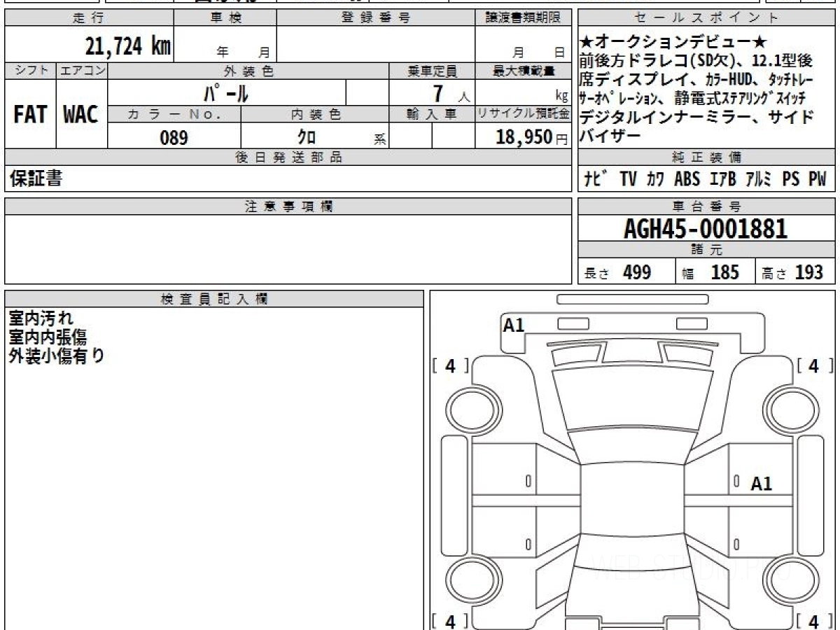Click the 外装小傷有り inspector note
This screenshot has width=840, height=630.
point(56,356)
